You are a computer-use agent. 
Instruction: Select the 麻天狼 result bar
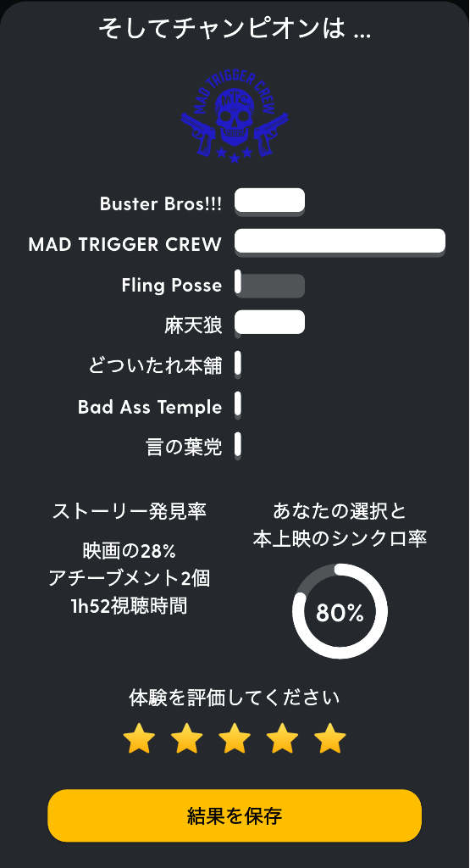270,324
